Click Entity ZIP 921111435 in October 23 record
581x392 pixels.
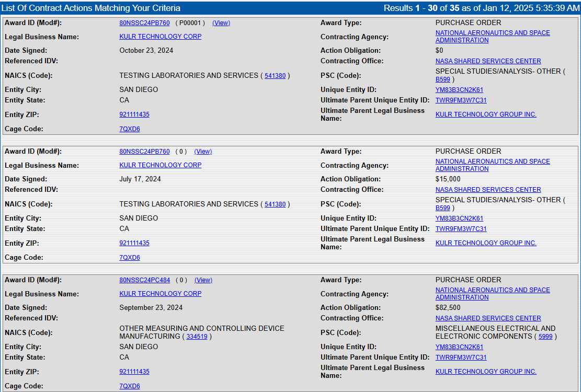coord(134,114)
